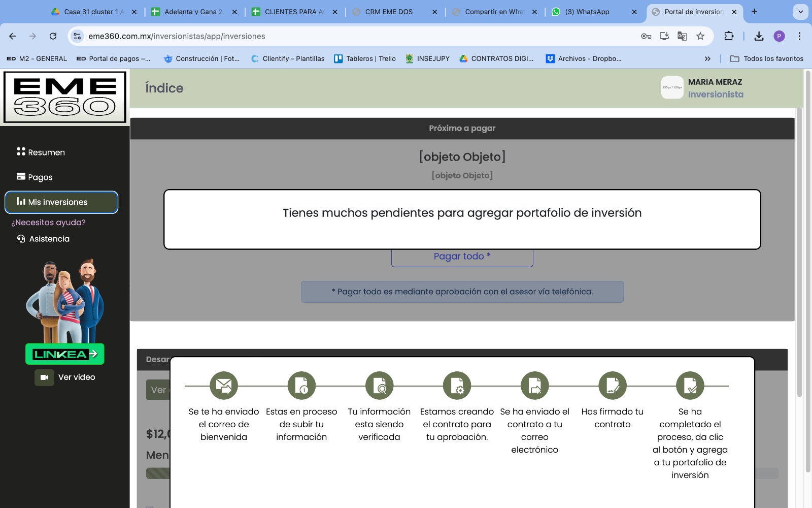Viewport: 812px width, 508px height.
Task: Click the Pagar todo button
Action: pos(462,257)
